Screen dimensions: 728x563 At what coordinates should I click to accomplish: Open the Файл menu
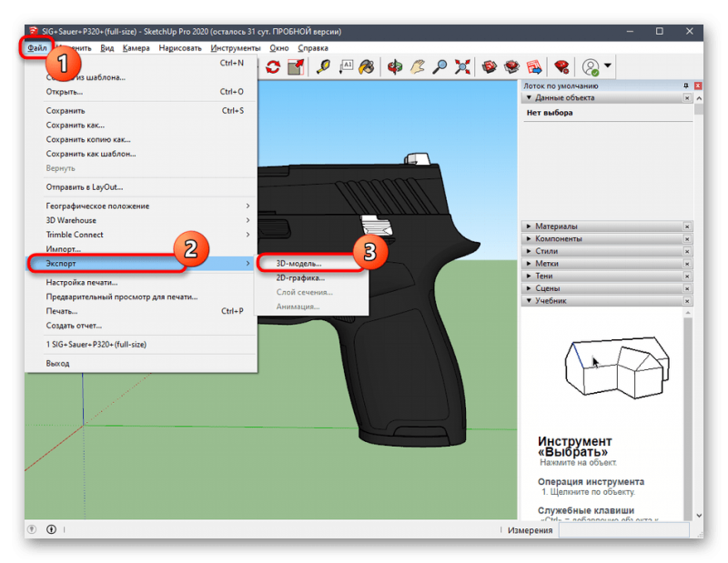pyautogui.click(x=36, y=48)
